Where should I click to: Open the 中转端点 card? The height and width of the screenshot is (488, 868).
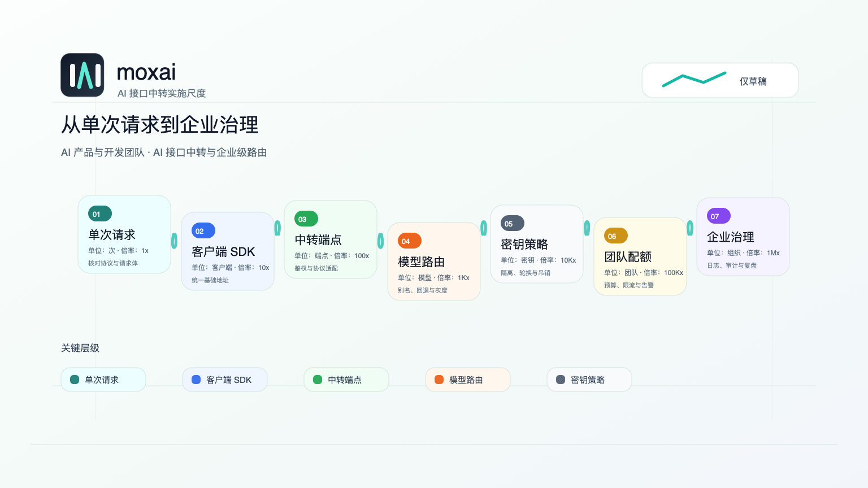tap(331, 239)
